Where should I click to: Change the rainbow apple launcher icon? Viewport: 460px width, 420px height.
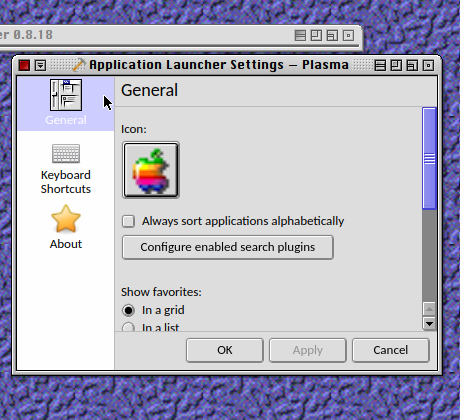tap(151, 170)
